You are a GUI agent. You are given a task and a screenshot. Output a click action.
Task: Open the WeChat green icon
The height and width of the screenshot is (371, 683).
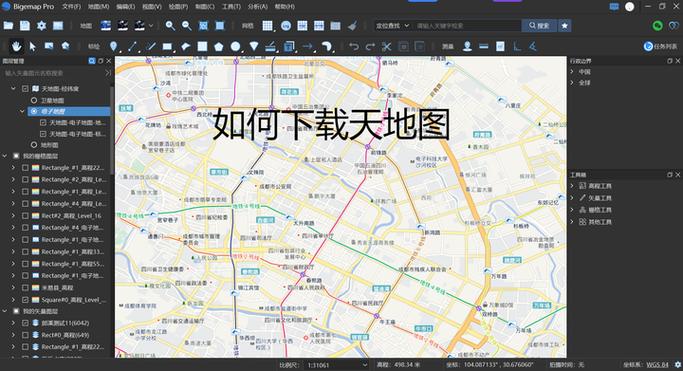(657, 26)
